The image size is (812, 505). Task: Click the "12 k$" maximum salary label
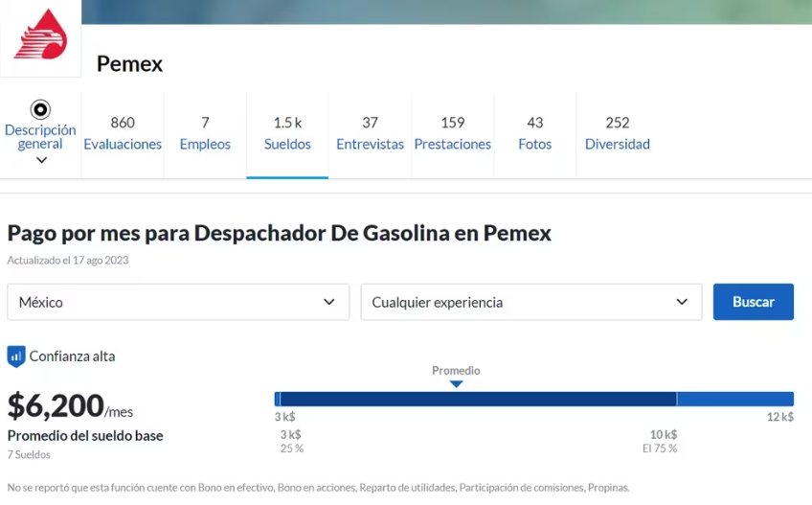779,417
